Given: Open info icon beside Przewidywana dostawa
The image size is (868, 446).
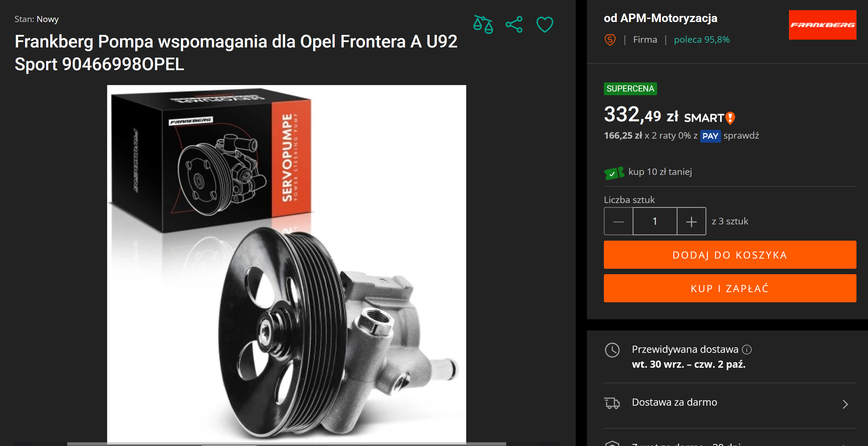Looking at the screenshot, I should point(747,349).
